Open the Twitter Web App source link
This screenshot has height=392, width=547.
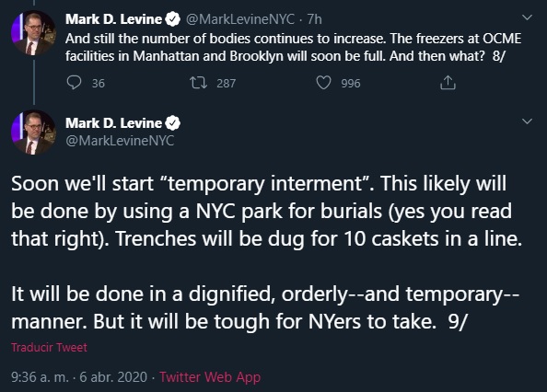click(210, 377)
